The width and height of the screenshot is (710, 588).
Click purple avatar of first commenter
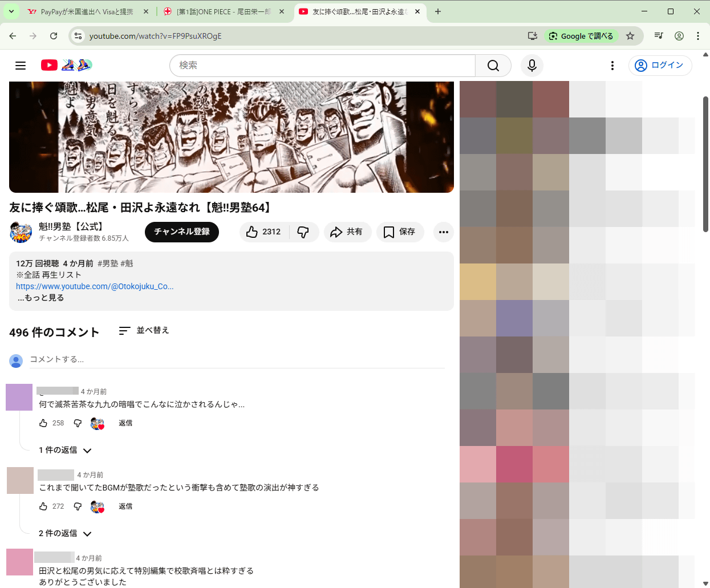(x=19, y=397)
